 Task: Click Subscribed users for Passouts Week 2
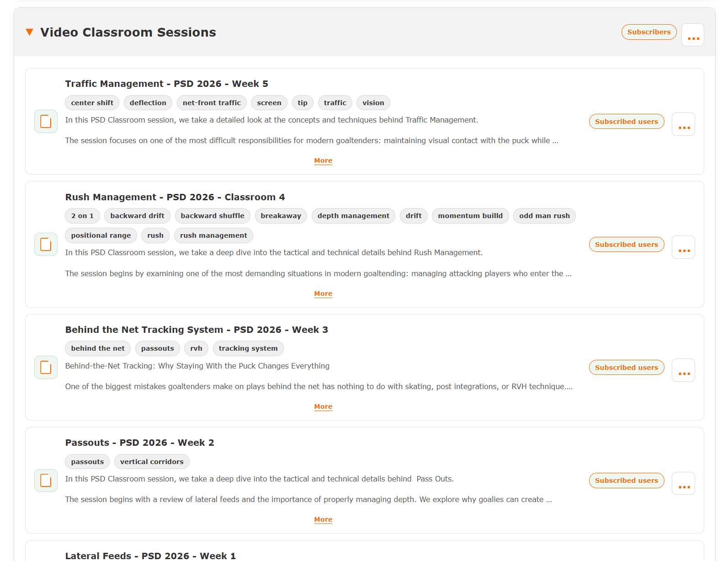click(x=626, y=481)
